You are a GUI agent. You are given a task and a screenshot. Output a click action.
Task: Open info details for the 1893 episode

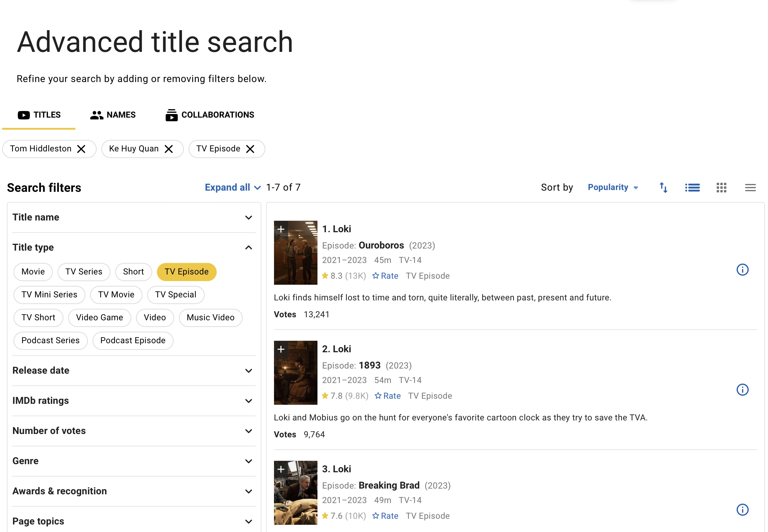tap(743, 390)
